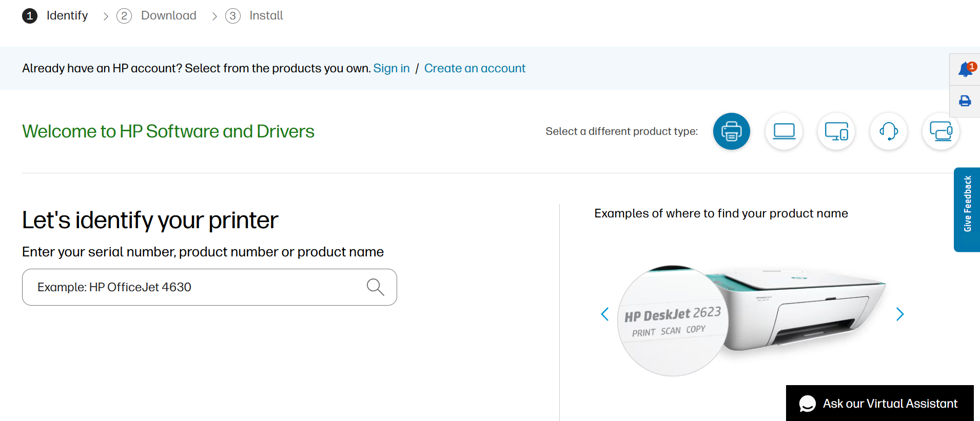
Task: Select the rightmost product type icon
Action: (x=940, y=131)
